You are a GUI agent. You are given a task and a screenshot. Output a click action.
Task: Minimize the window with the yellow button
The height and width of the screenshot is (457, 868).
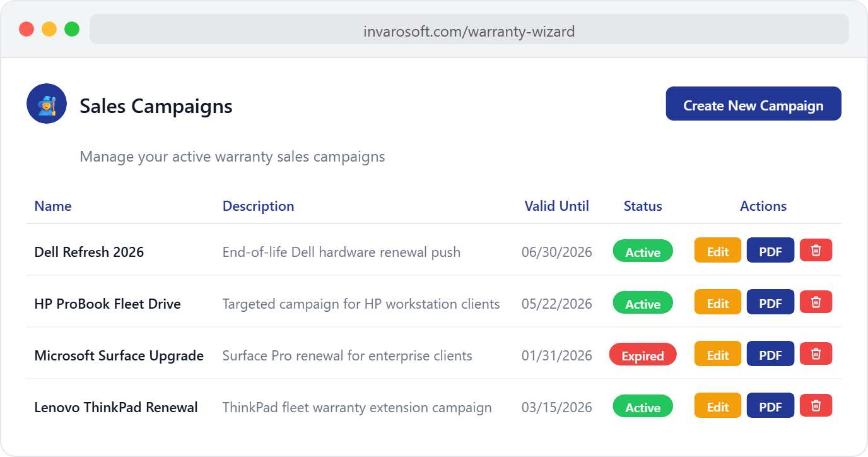click(49, 29)
